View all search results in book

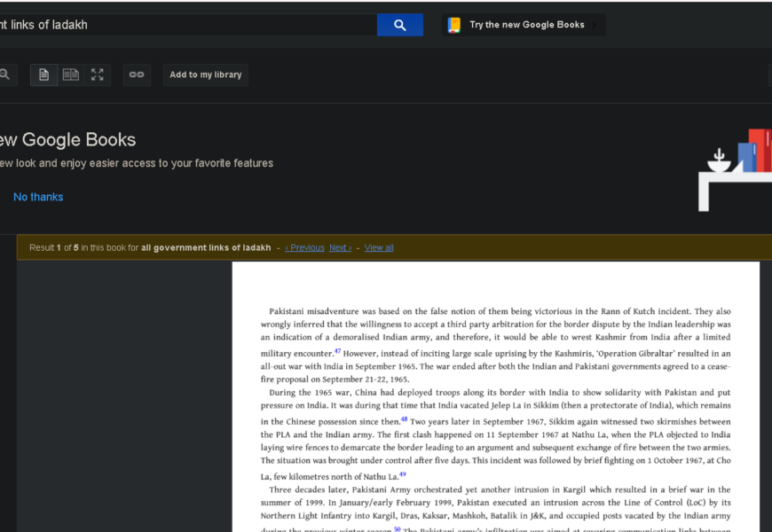pyautogui.click(x=379, y=247)
